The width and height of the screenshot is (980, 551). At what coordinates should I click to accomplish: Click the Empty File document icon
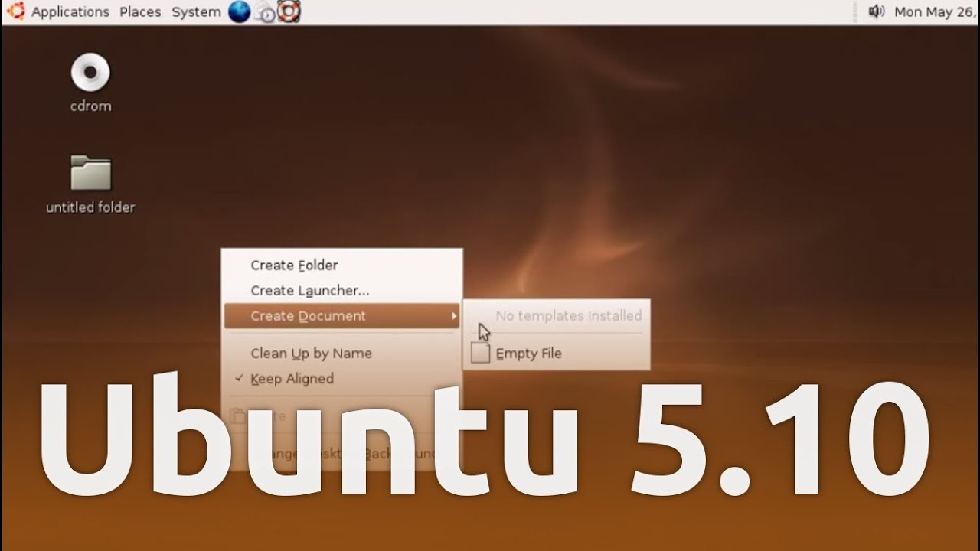click(x=480, y=353)
